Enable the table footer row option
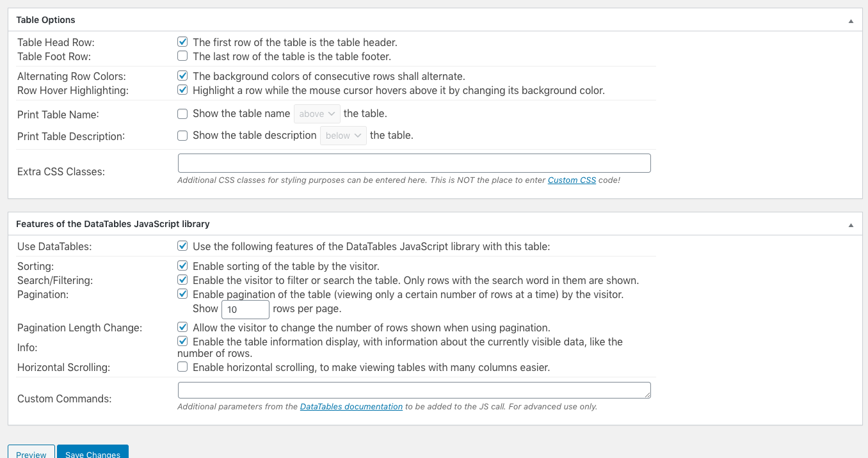 [182, 56]
